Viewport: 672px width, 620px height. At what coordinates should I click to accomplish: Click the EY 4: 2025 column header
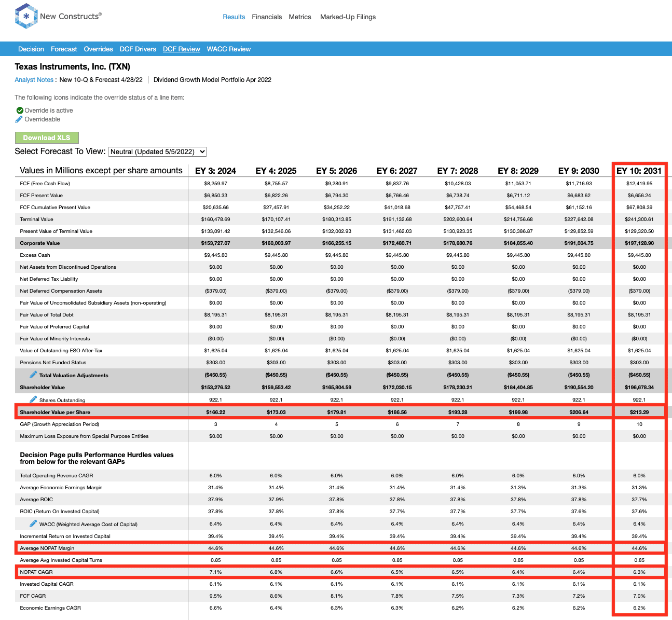[276, 171]
